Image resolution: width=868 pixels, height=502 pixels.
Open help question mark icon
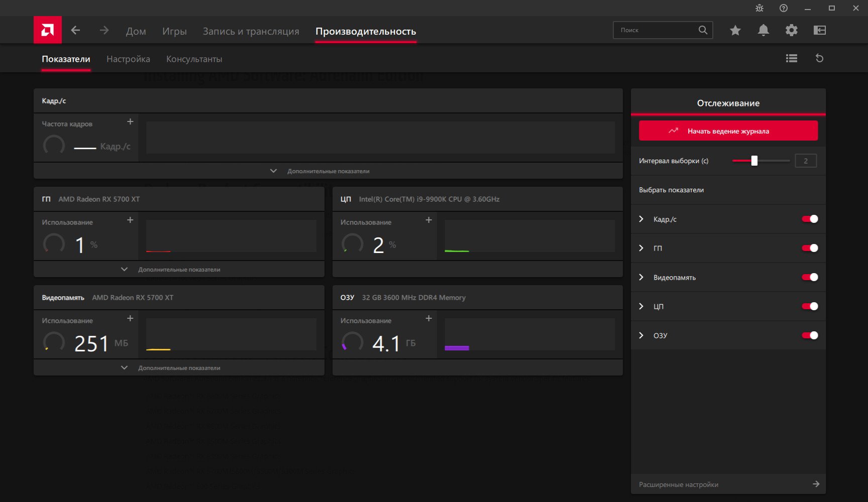(784, 8)
